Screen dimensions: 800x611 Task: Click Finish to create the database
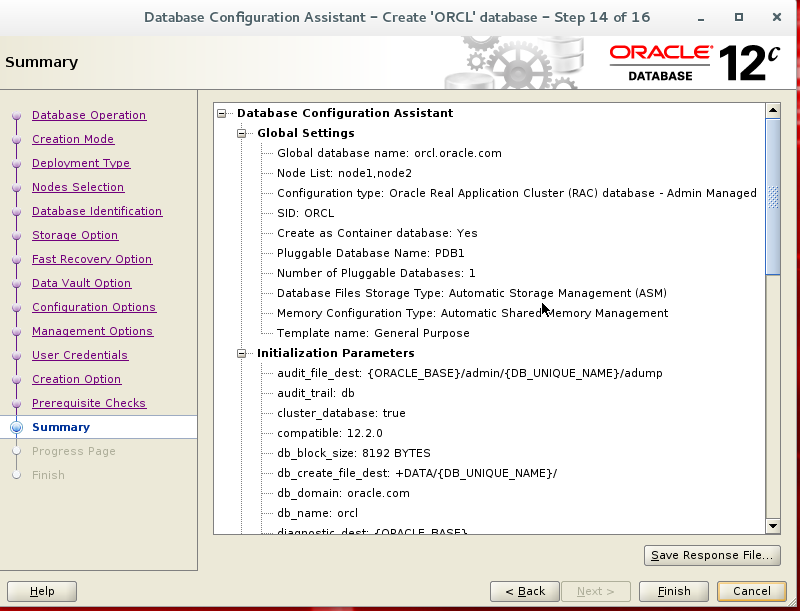pyautogui.click(x=673, y=591)
